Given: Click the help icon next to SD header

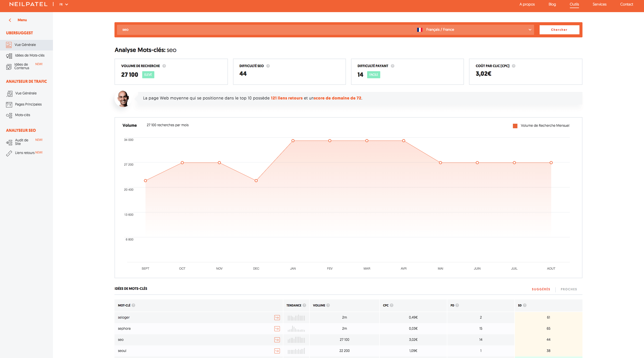Looking at the screenshot, I should (525, 305).
